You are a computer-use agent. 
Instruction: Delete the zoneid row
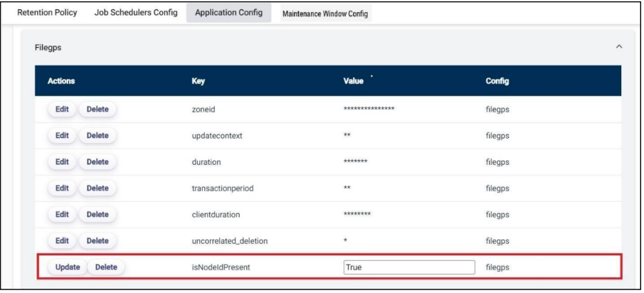97,110
